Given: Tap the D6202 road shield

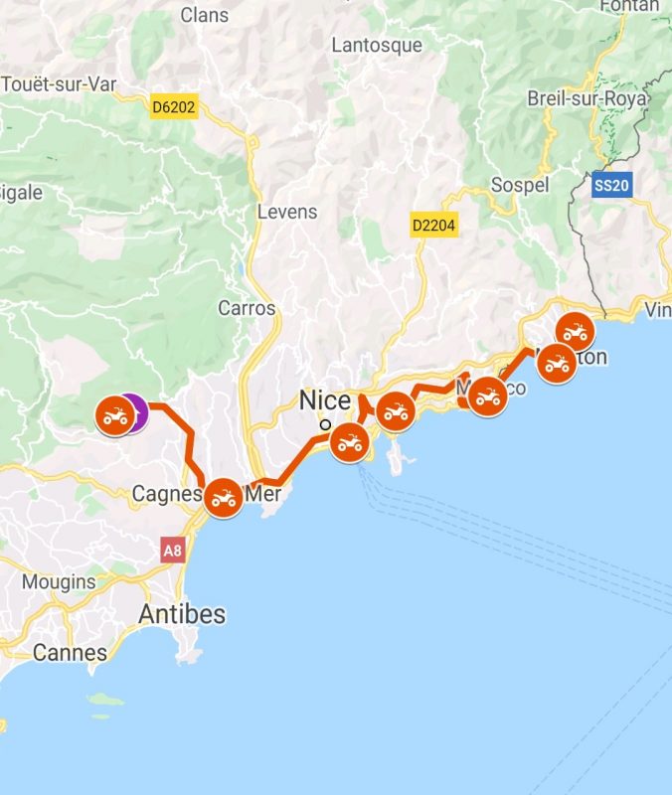Looking at the screenshot, I should [x=174, y=107].
